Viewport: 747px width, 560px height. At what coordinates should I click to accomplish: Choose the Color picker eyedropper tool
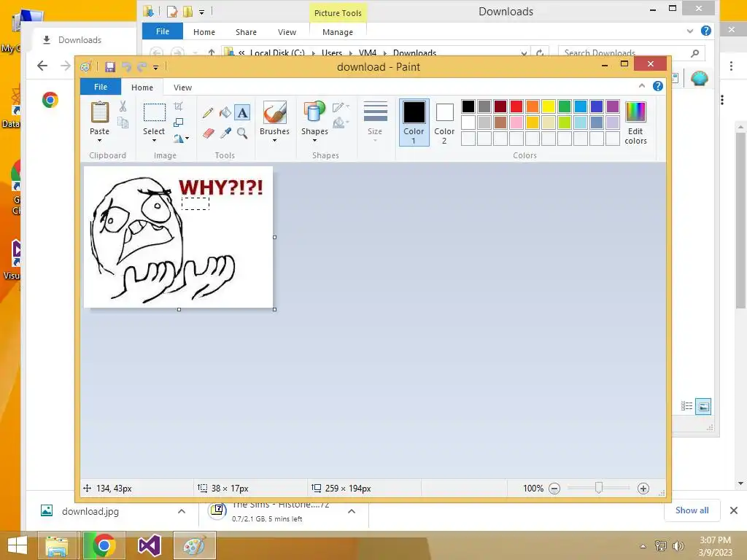point(225,133)
